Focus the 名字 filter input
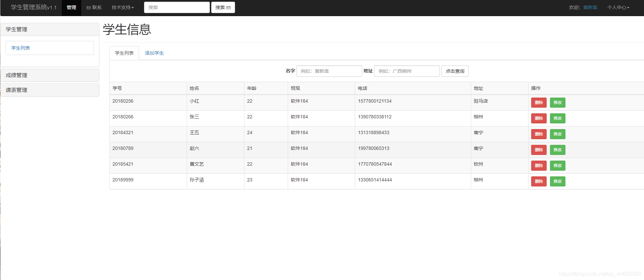The image size is (644, 280). (329, 71)
